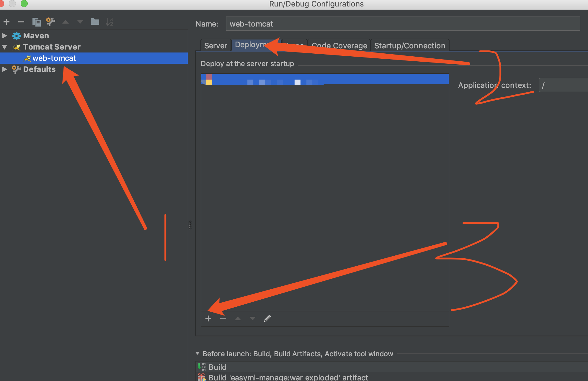This screenshot has height=381, width=588.
Task: Create new folder for configurations
Action: point(95,22)
